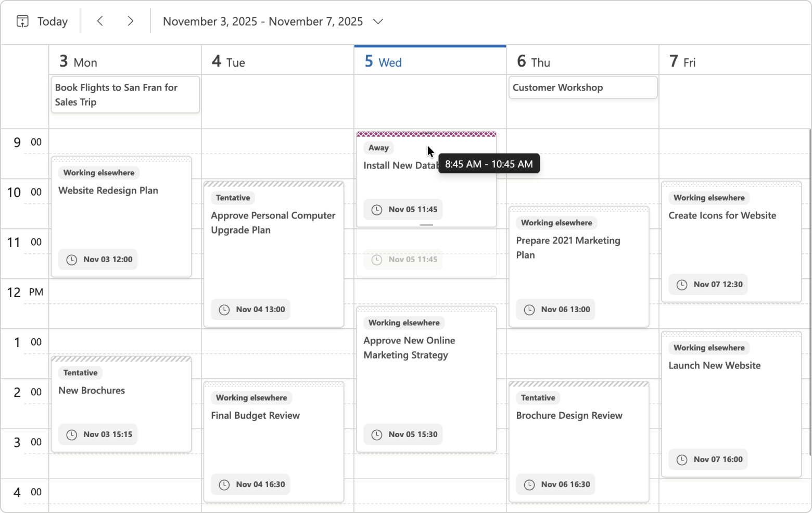Click the clock icon on Final Budget Review

[224, 484]
